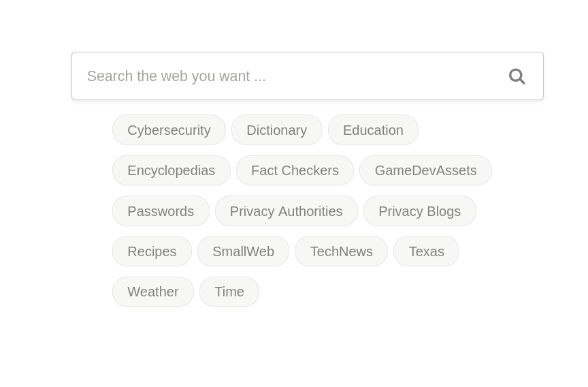Pick the Recipes lens
Screen dimensions: 588x387
point(152,251)
